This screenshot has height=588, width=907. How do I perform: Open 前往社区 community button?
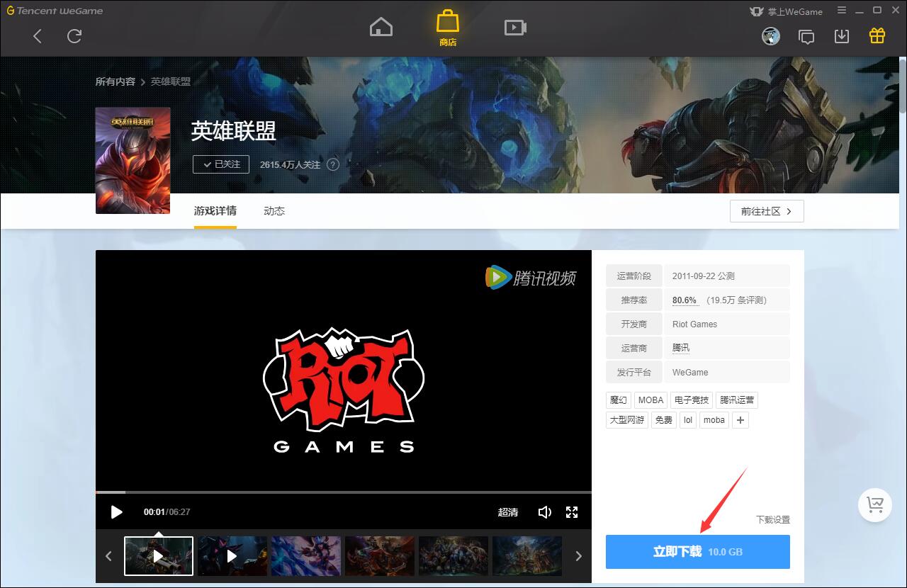pyautogui.click(x=767, y=211)
